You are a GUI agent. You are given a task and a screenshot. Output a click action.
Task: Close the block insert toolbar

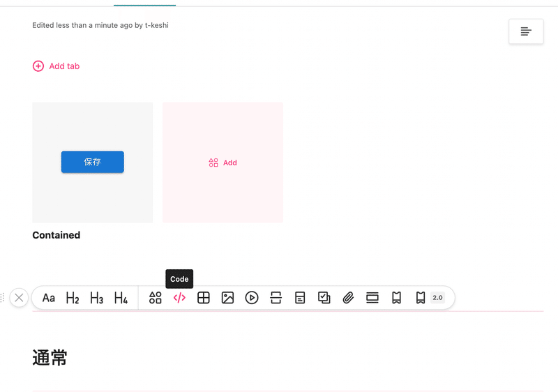click(20, 298)
